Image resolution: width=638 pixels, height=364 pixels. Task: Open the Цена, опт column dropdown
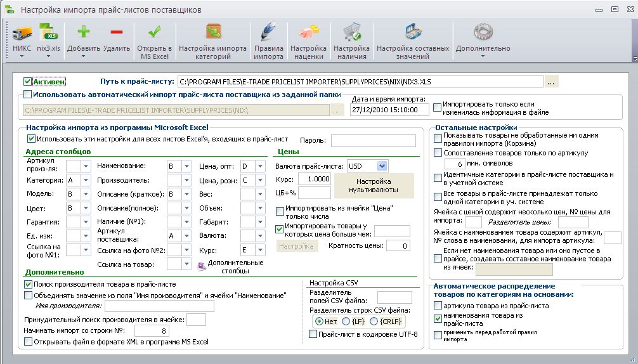point(261,166)
